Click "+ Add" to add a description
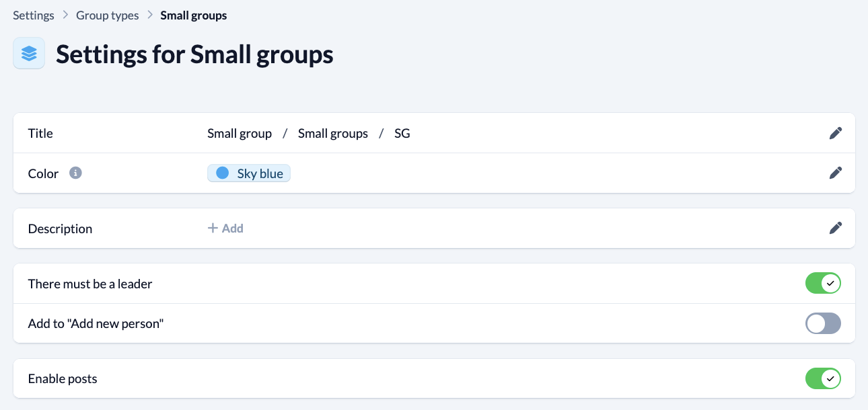Screen dimensions: 868x410 point(225,229)
